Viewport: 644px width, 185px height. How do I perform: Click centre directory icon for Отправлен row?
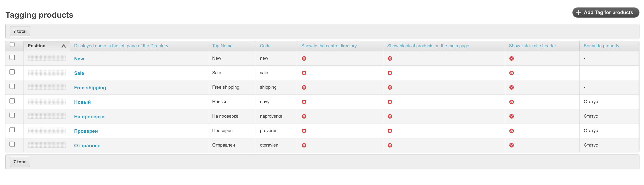(304, 145)
